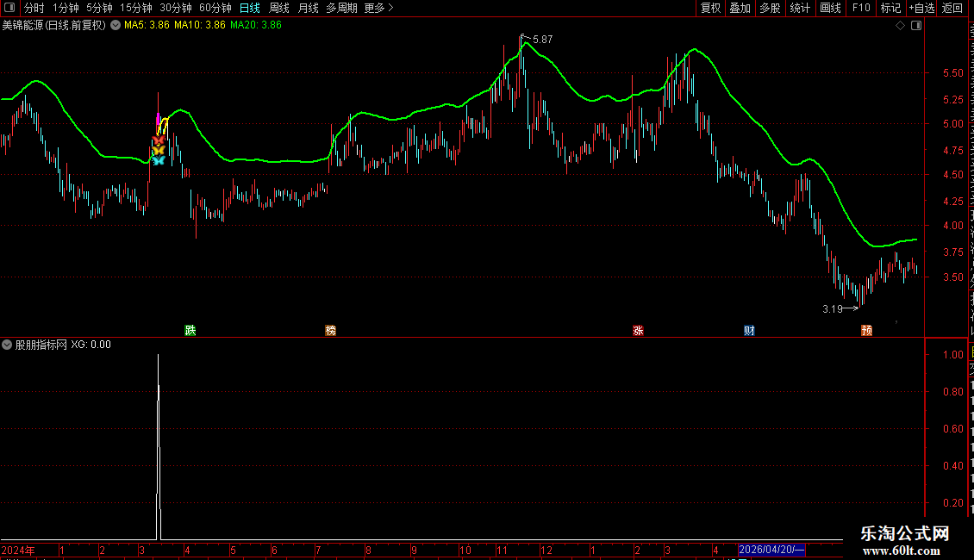Click the 美锦能源(日线.前复权) title
This screenshot has height=560, width=974.
(54, 25)
